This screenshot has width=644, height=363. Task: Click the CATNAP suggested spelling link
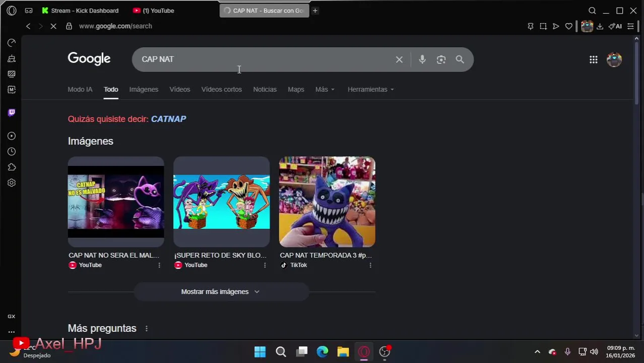click(x=169, y=119)
